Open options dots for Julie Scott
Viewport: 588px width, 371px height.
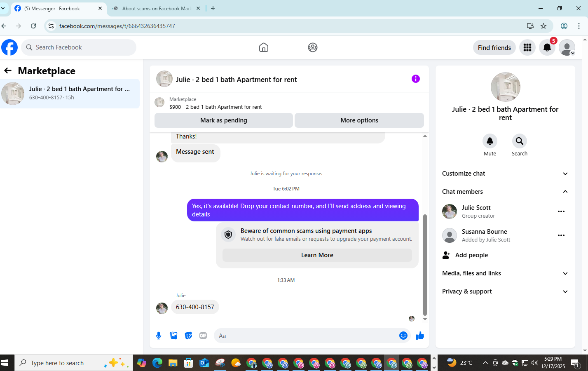click(561, 211)
